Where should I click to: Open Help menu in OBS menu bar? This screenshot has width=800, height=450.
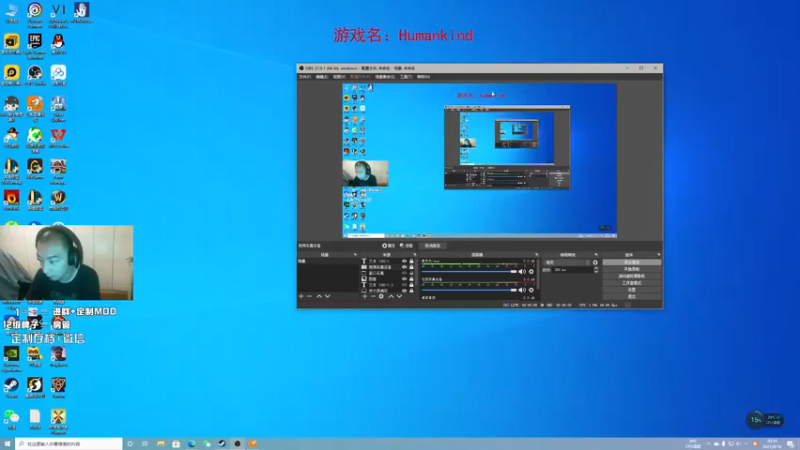[x=423, y=77]
